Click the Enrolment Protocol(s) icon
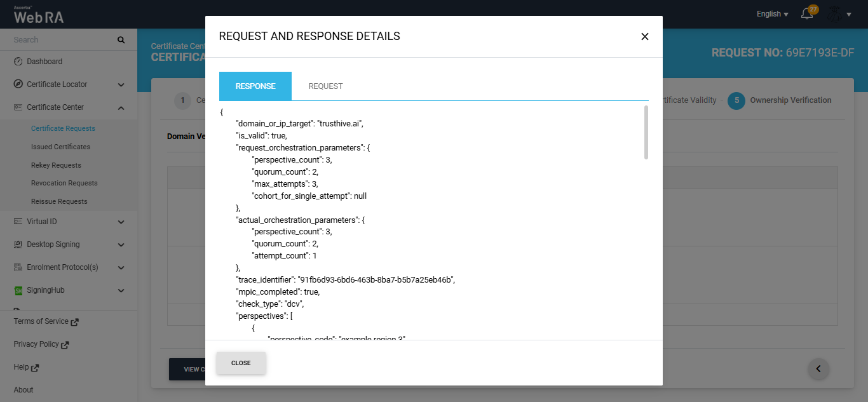The height and width of the screenshot is (402, 868). coord(18,267)
